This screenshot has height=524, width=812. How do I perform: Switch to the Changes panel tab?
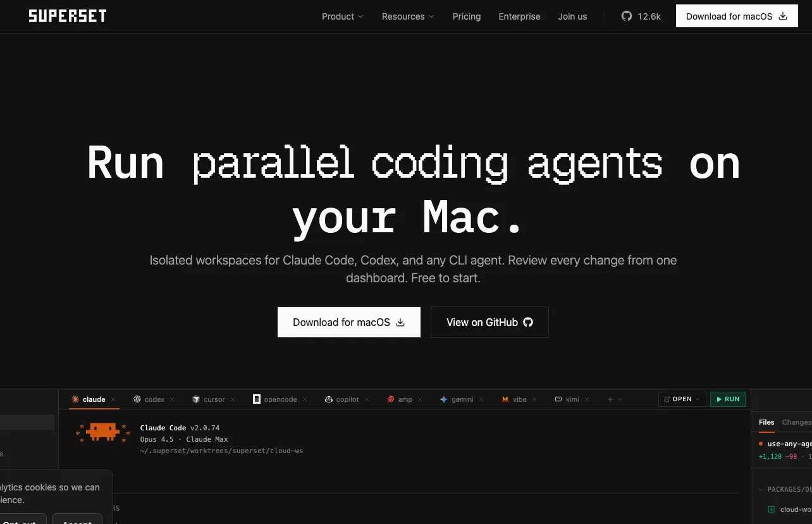point(796,422)
